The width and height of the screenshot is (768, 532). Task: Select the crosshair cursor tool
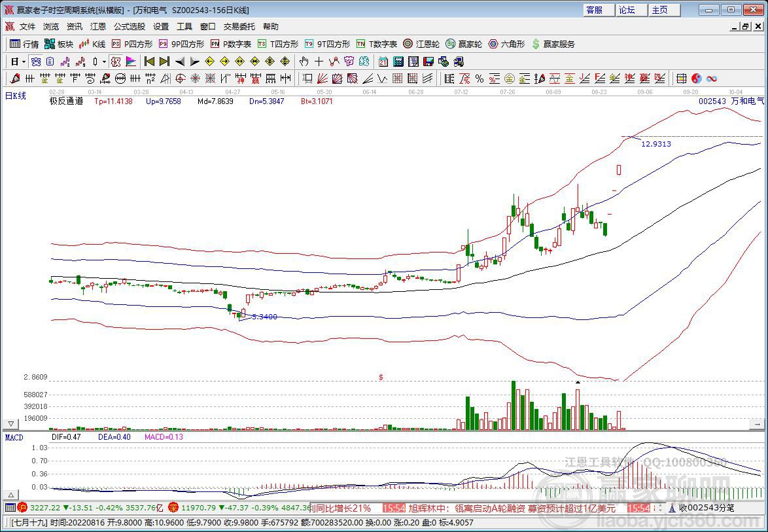pyautogui.click(x=319, y=62)
